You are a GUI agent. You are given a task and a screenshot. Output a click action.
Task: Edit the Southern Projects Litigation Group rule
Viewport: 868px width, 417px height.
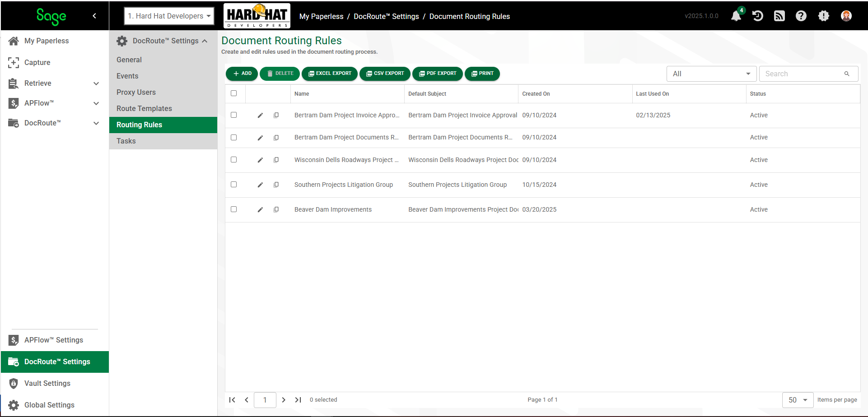pos(260,185)
